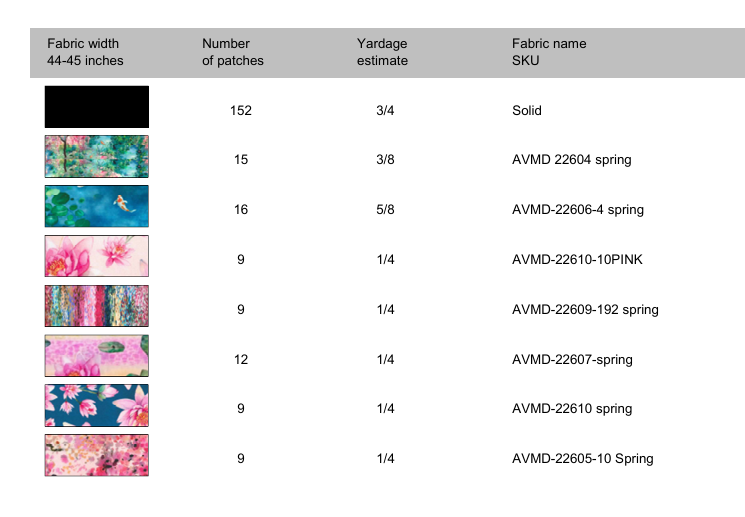
Task: Click the 12 patches count
Action: point(241,359)
